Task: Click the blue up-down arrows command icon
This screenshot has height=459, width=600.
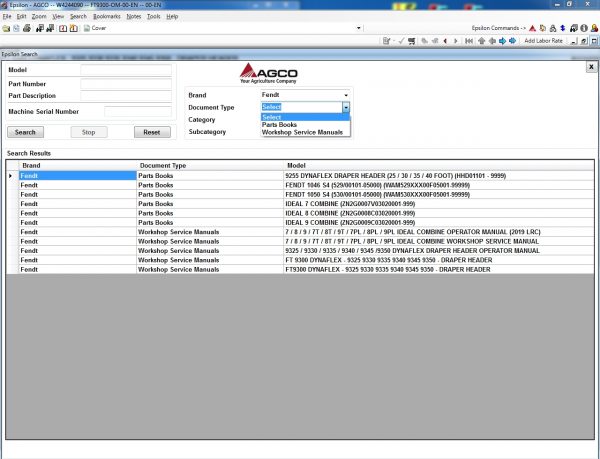Action: click(562, 28)
